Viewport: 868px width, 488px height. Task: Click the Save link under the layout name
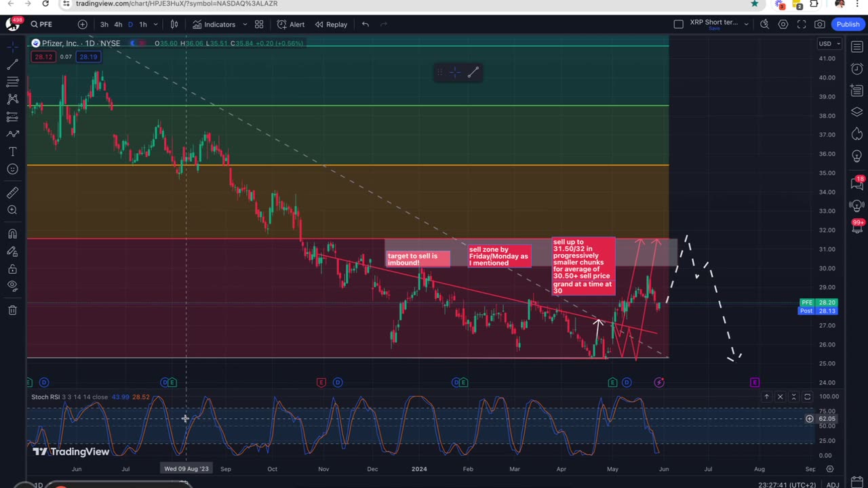[713, 29]
